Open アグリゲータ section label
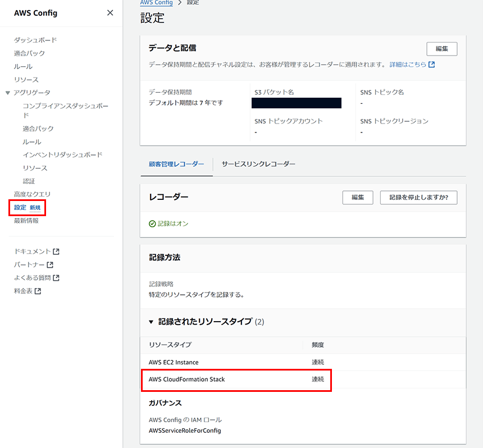Screen dimensions: 483x448 click(31, 93)
